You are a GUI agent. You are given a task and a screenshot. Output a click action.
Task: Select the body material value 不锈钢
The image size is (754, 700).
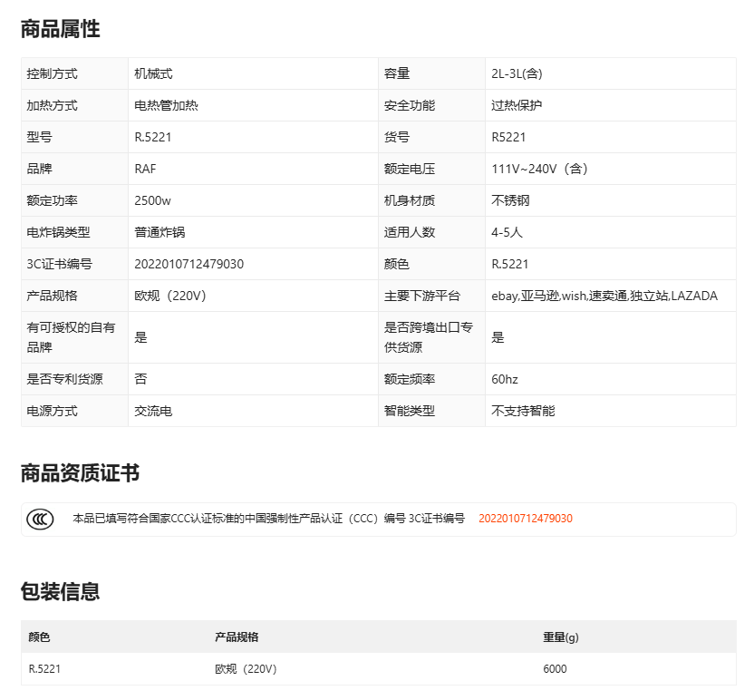click(510, 200)
